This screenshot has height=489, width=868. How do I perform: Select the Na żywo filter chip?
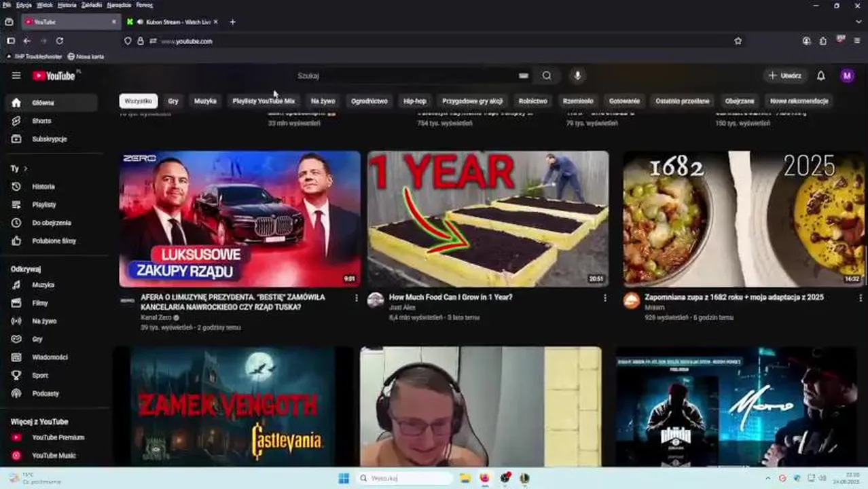pos(323,101)
